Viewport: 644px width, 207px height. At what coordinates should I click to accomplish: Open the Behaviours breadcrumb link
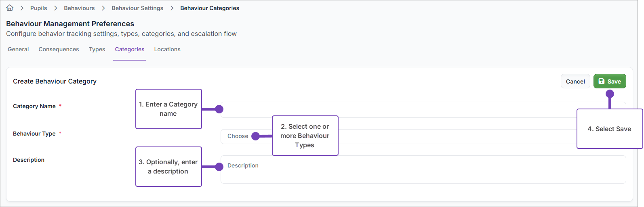coord(79,8)
